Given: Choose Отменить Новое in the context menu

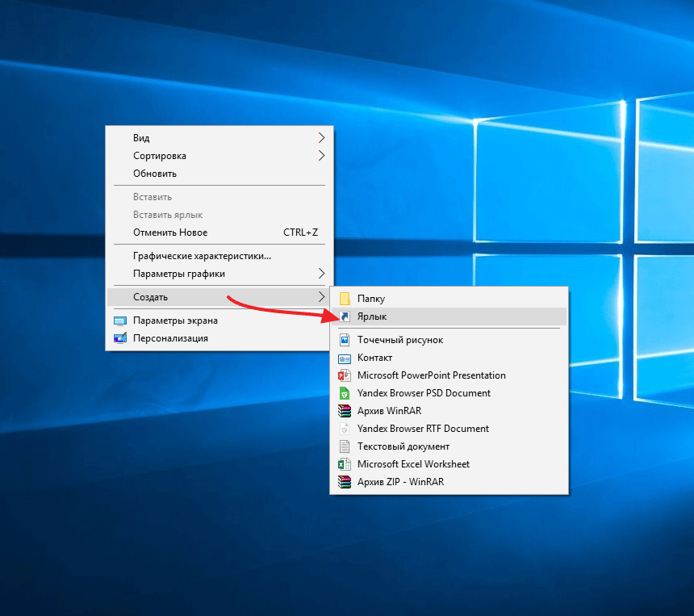Looking at the screenshot, I should click(219, 232).
